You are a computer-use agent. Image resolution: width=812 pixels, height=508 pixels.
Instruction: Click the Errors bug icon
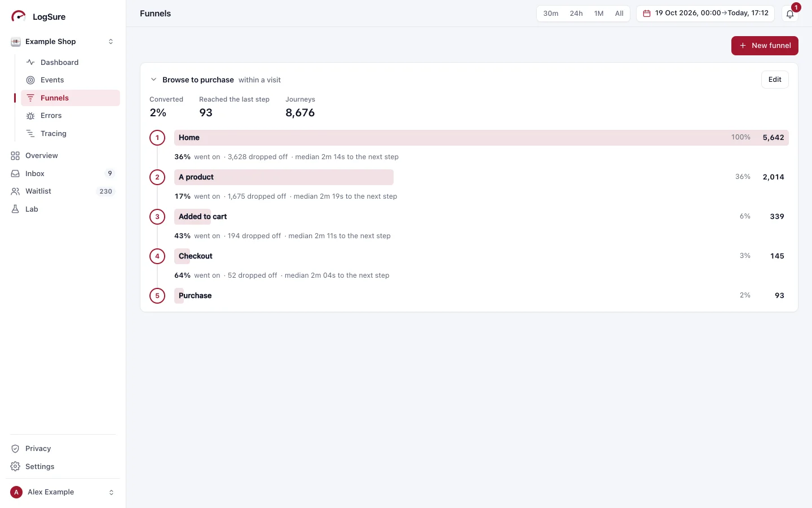pos(30,116)
